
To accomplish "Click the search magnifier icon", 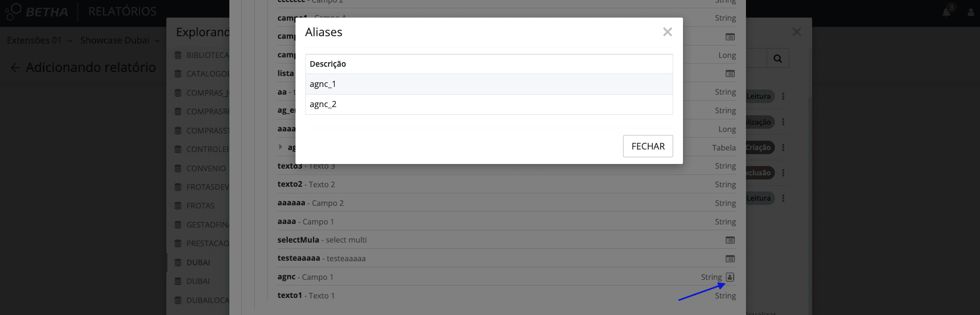I will 777,58.
